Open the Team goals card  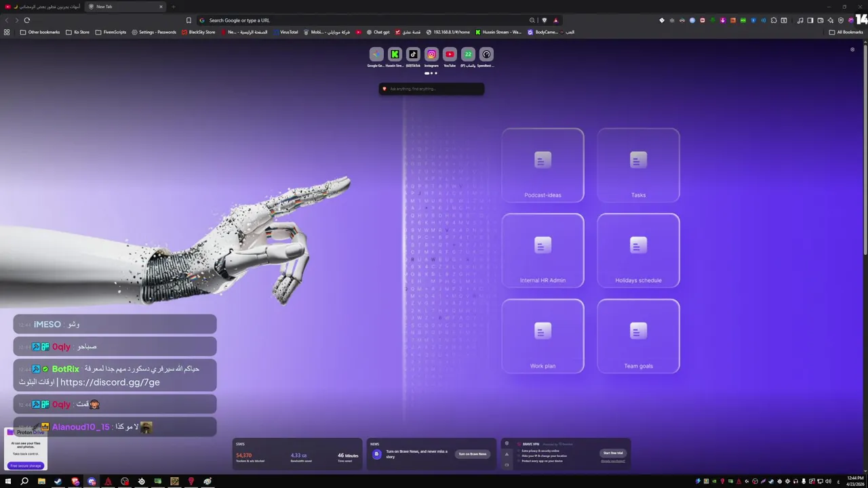tap(638, 336)
